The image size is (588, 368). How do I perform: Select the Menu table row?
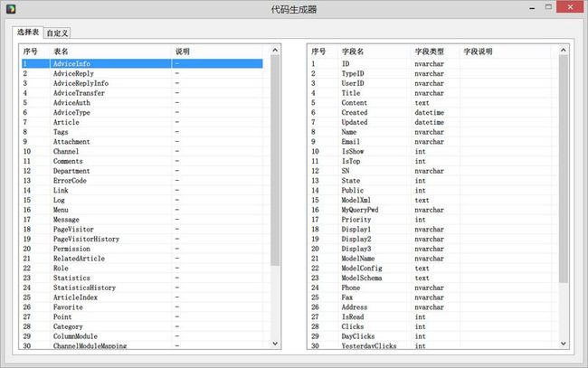142,210
